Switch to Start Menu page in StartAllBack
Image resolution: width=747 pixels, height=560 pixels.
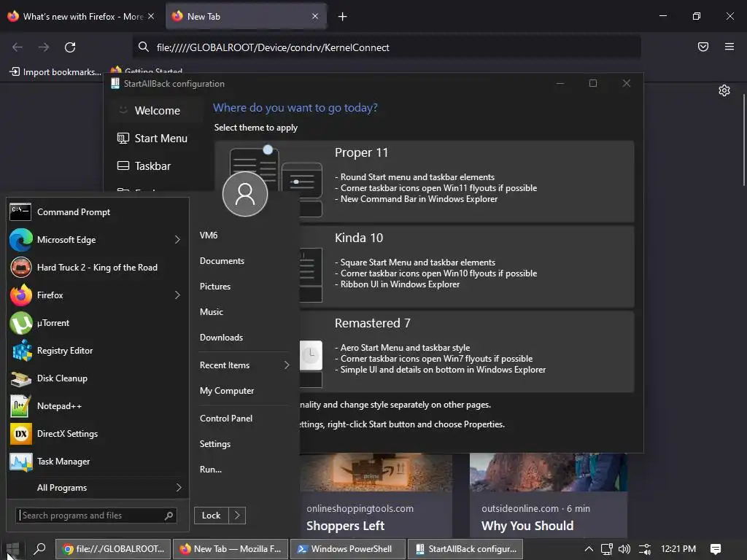[158, 138]
